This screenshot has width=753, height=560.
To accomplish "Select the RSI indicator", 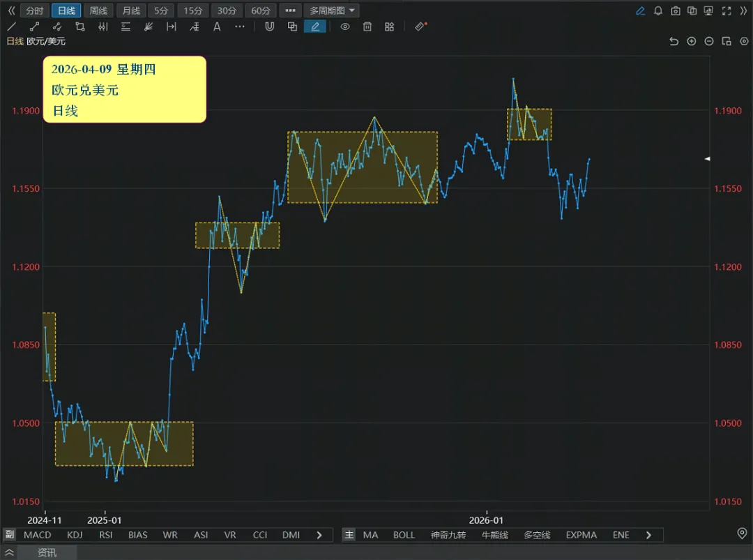I will [x=106, y=535].
